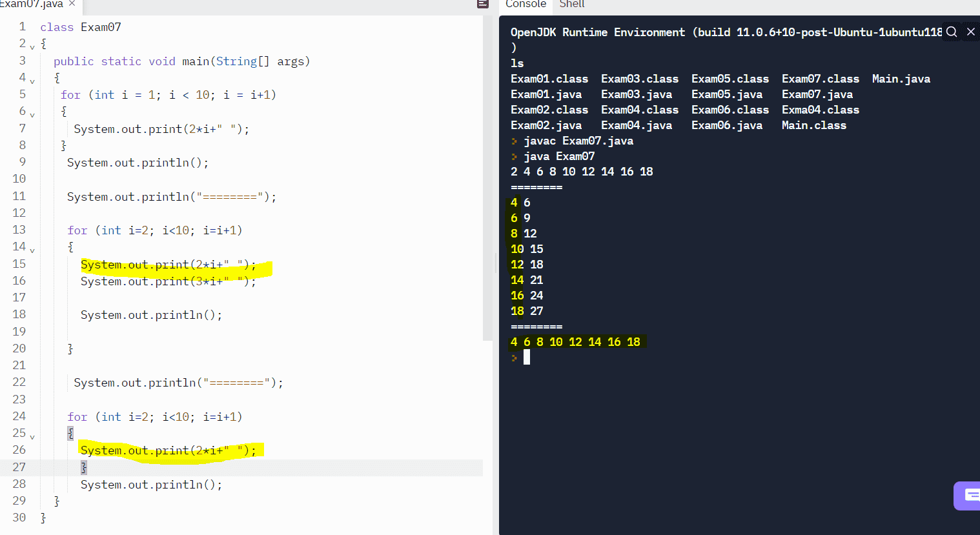Click the println("========") statement on line 22
The height and width of the screenshot is (535, 980).
coord(178,383)
